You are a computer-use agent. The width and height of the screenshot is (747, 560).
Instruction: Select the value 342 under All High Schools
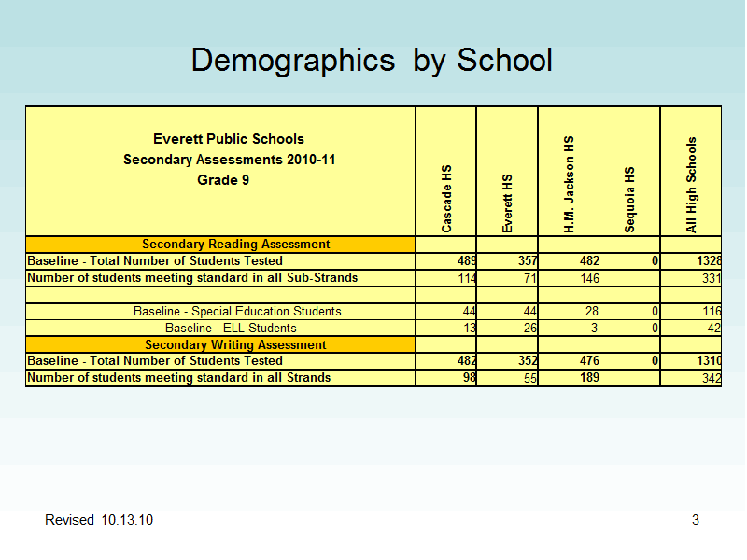point(712,378)
